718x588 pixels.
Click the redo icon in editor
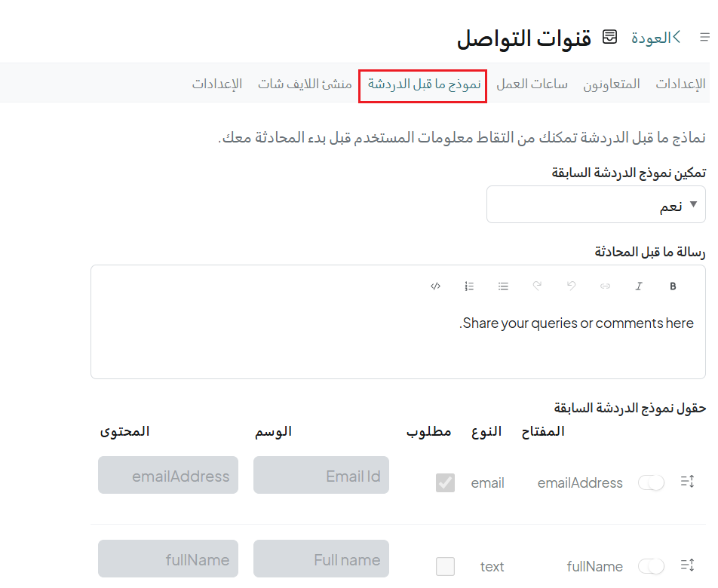coord(537,286)
